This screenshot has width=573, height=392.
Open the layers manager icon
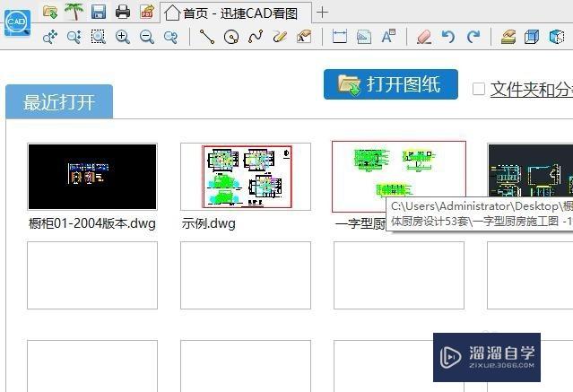508,37
